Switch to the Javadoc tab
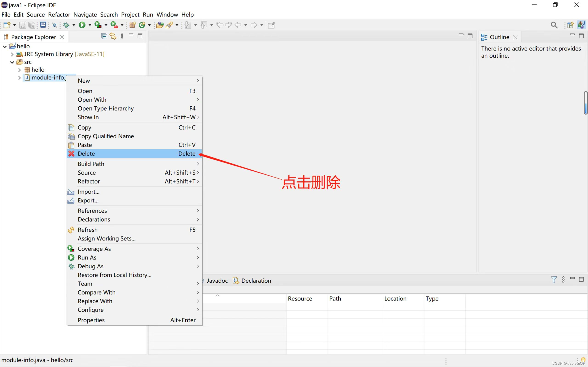 217,281
